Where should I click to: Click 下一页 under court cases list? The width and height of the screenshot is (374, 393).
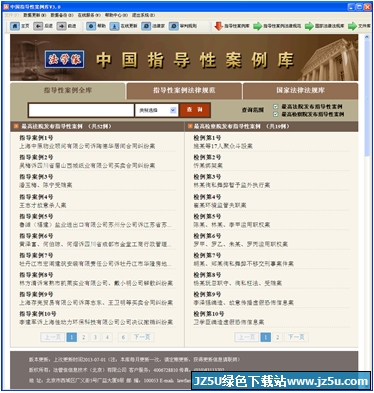(x=142, y=337)
